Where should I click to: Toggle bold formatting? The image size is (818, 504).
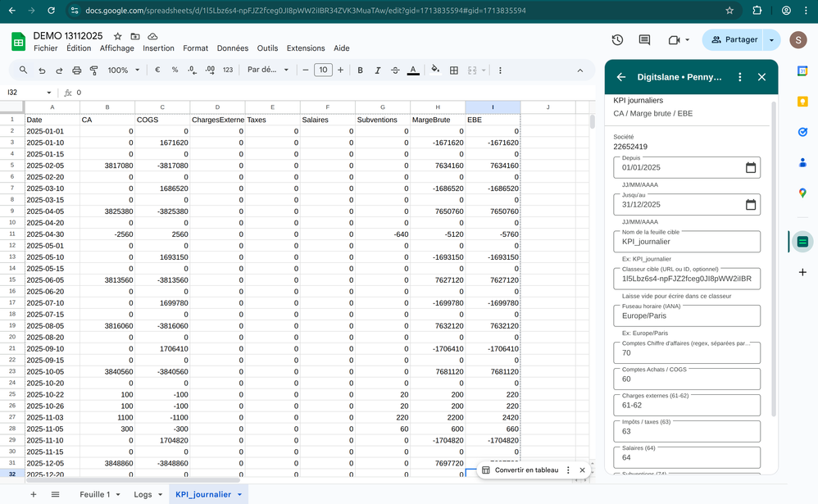360,70
